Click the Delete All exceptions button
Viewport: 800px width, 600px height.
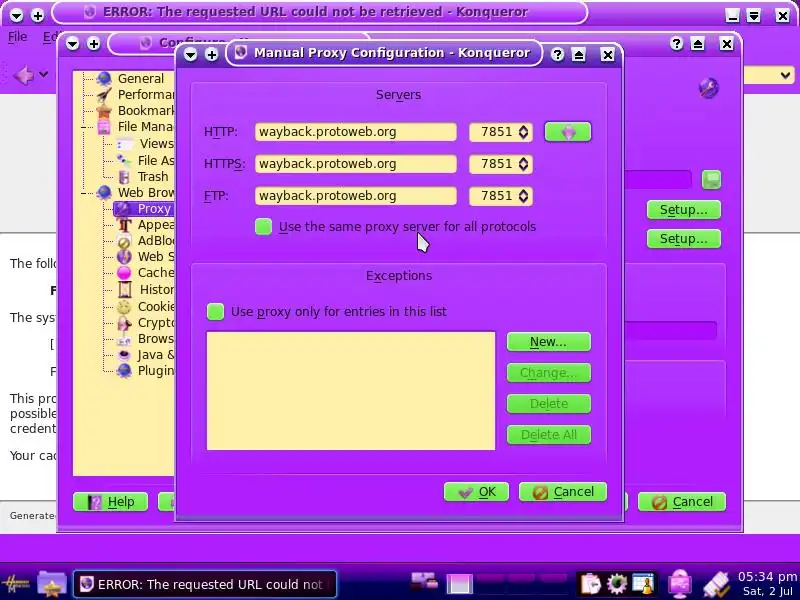[x=548, y=435]
